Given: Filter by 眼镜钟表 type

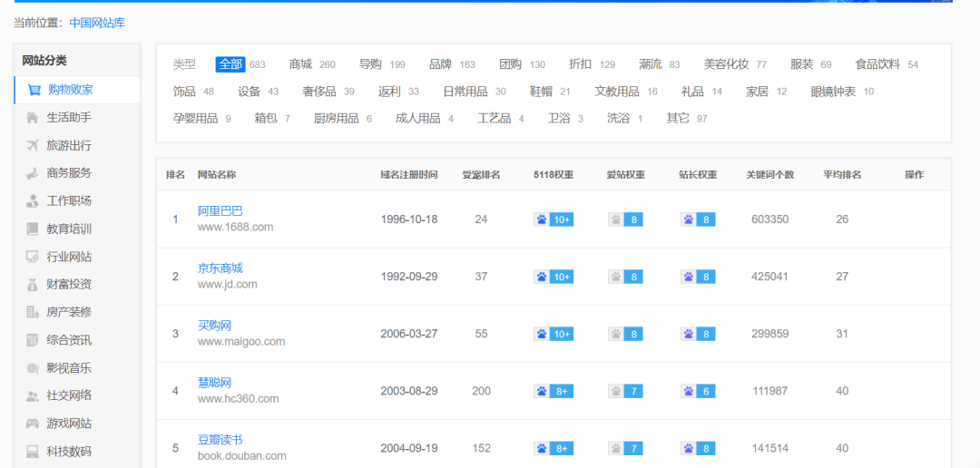Looking at the screenshot, I should pyautogui.click(x=834, y=92).
